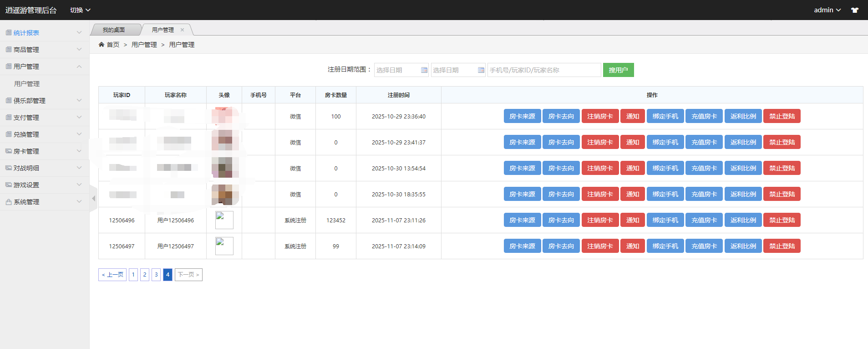Click the 系统管理 lock icon
Image resolution: width=868 pixels, height=349 pixels.
point(9,202)
